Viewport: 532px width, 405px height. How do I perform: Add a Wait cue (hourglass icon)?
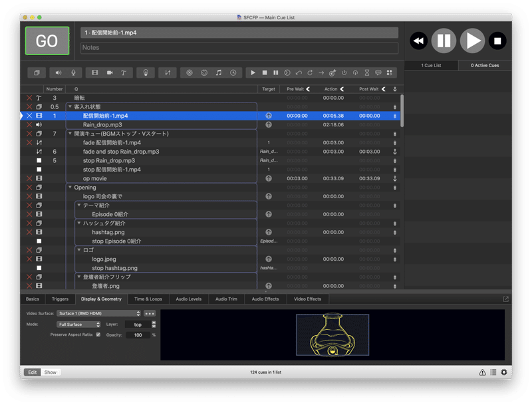click(x=367, y=72)
